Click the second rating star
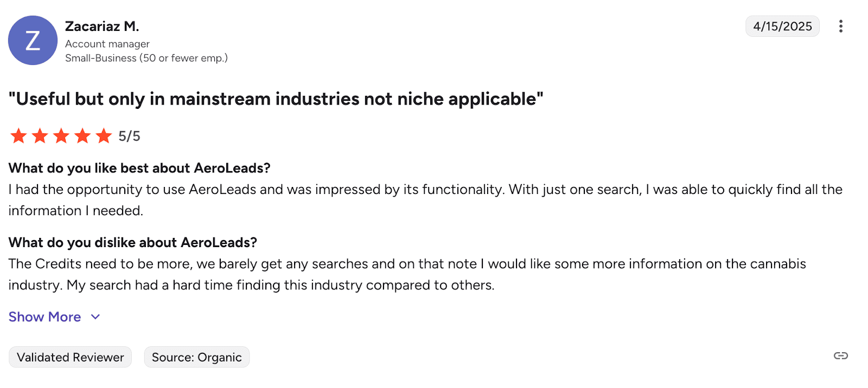 (x=40, y=136)
